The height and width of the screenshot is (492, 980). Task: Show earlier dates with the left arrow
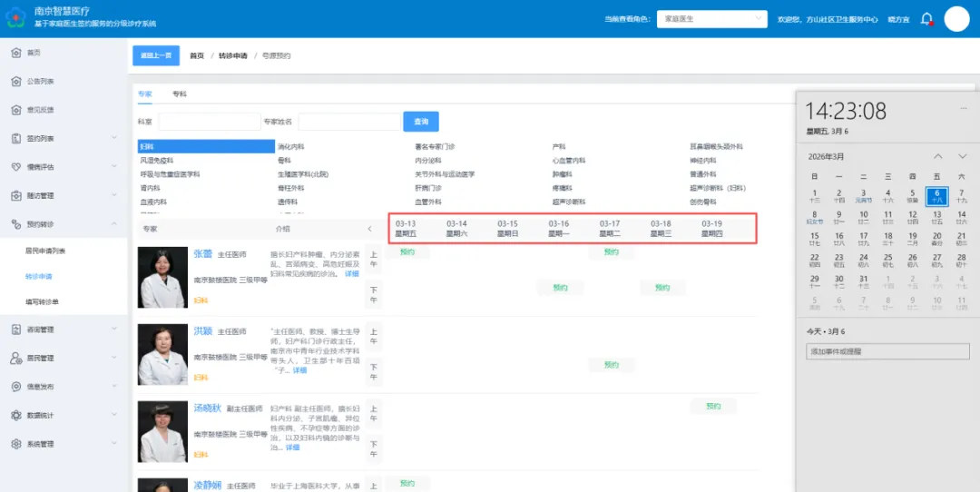pyautogui.click(x=369, y=229)
